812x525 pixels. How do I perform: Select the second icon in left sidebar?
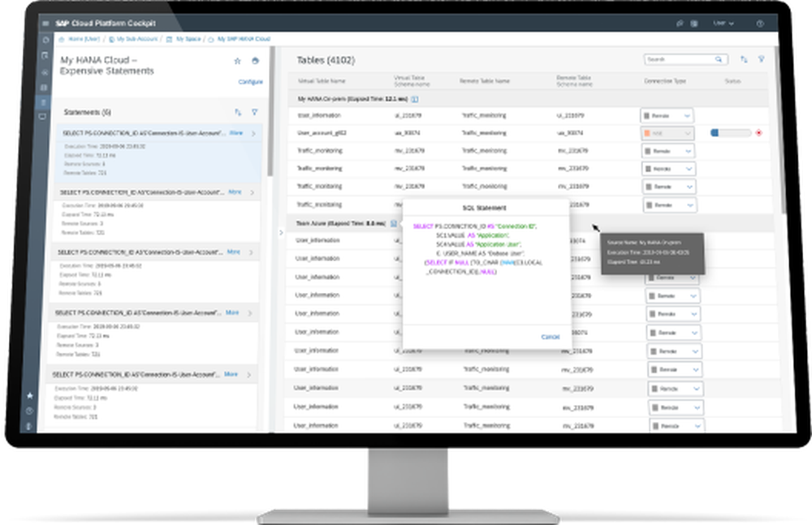pos(45,55)
